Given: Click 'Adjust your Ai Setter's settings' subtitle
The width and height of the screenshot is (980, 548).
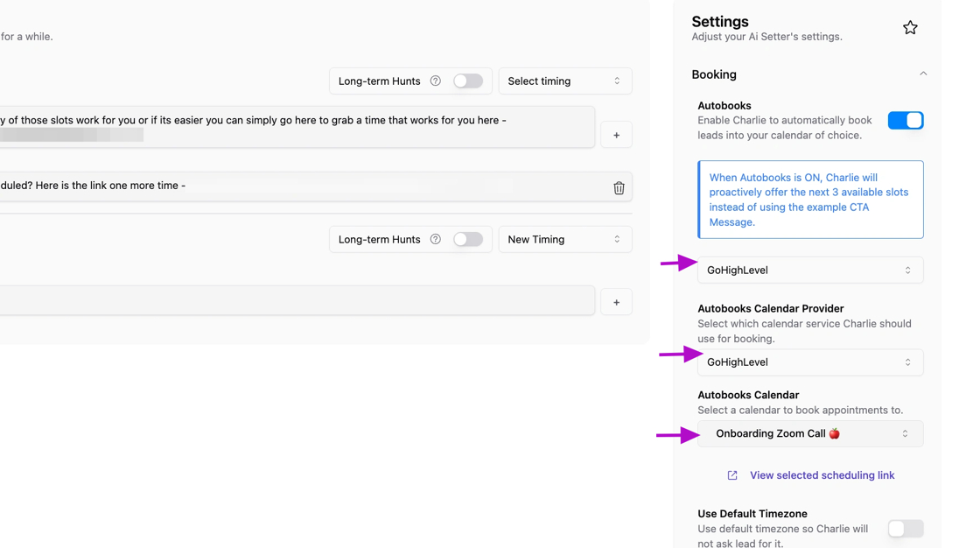Looking at the screenshot, I should (766, 36).
